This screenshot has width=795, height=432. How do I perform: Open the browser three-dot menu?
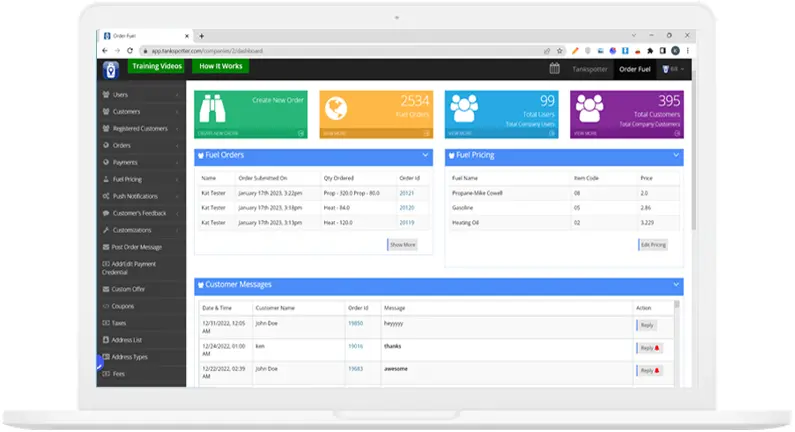688,51
